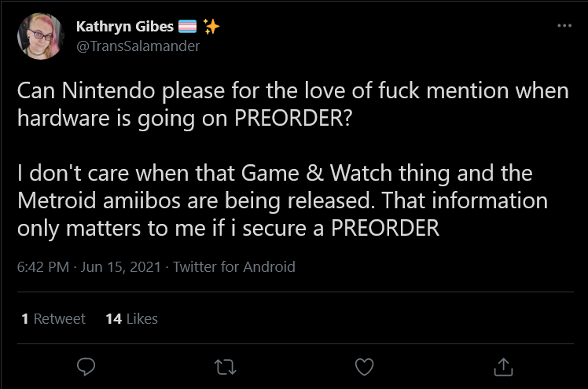View the 1 Retweet list
The width and height of the screenshot is (588, 389).
53,318
